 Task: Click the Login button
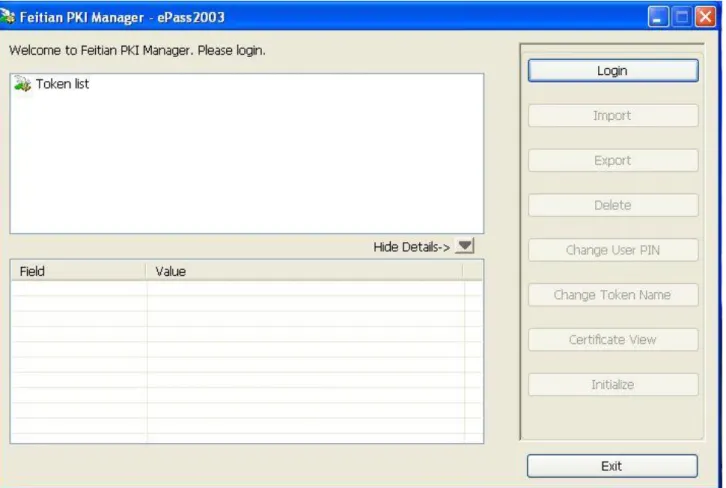[613, 70]
